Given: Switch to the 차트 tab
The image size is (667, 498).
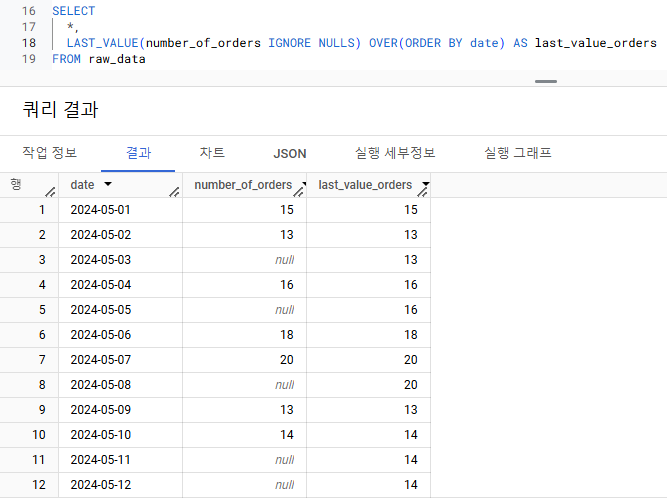Looking at the screenshot, I should (x=212, y=153).
